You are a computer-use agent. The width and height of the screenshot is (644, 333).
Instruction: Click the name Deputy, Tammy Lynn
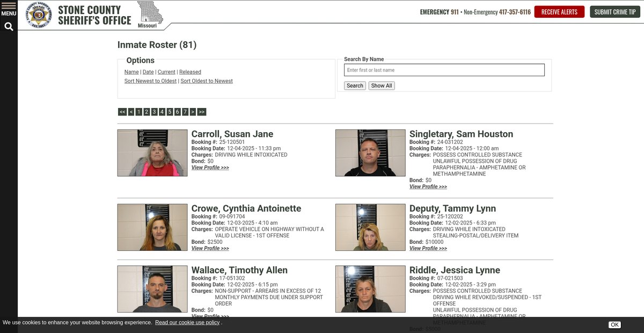[452, 208]
